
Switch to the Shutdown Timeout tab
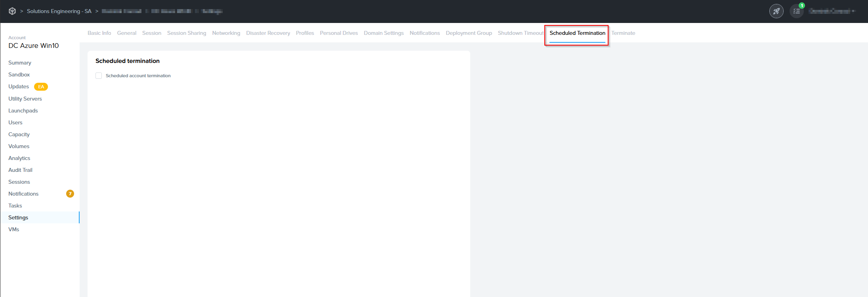click(x=520, y=33)
